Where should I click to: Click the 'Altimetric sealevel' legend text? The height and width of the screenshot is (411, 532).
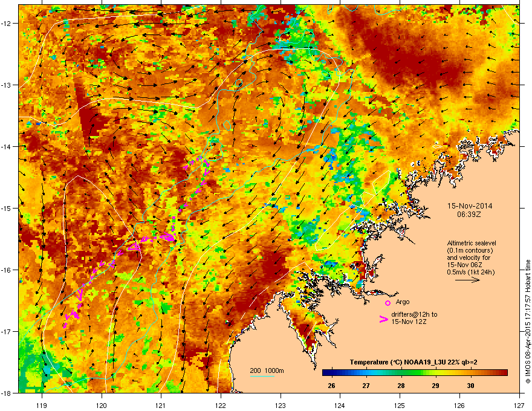[472, 243]
